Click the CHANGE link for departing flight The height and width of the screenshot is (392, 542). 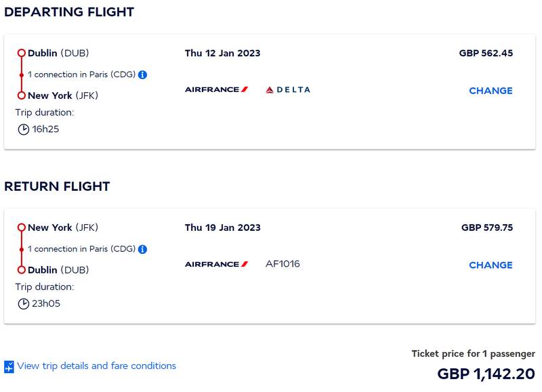pos(491,91)
